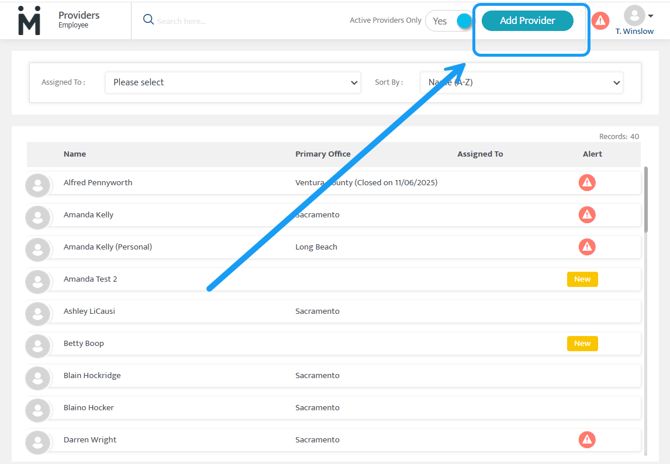Screen dimensions: 670x464
Task: Open the T. Winslow user avatar
Action: (x=633, y=15)
